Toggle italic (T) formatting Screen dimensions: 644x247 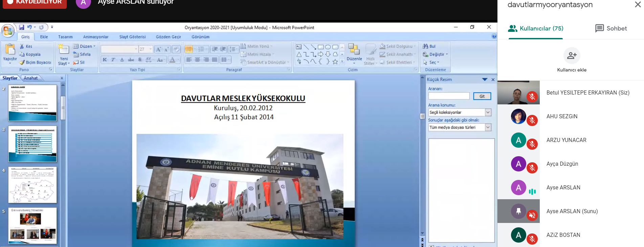pos(113,60)
